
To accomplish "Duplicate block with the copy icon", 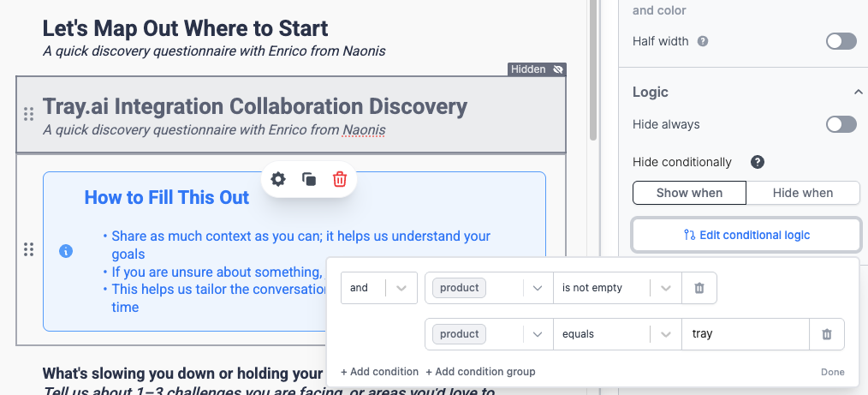I will pyautogui.click(x=309, y=179).
